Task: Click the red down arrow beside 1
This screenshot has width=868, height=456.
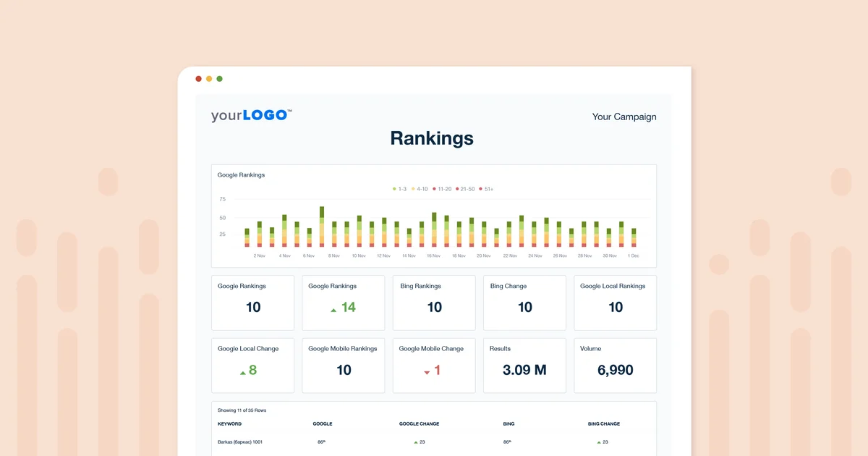Action: pos(427,371)
